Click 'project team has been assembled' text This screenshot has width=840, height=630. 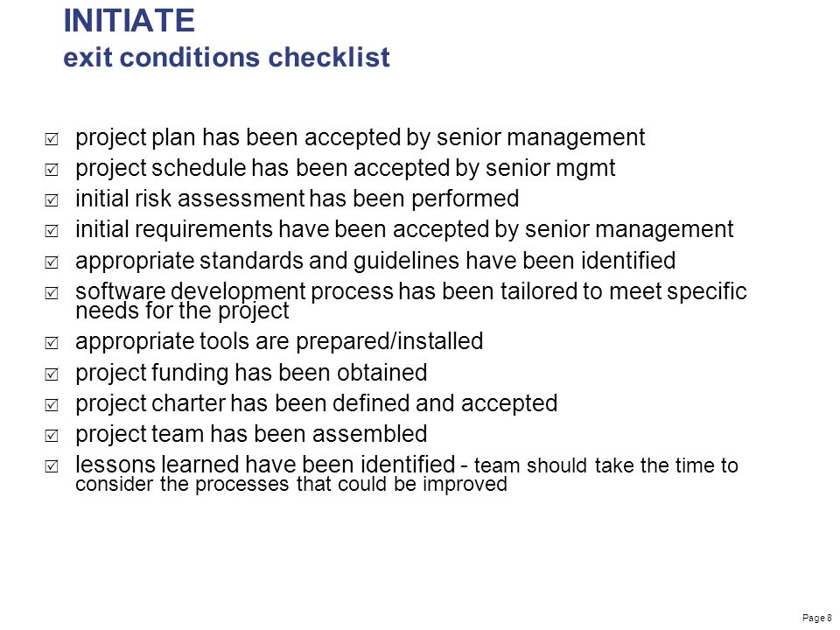(251, 434)
